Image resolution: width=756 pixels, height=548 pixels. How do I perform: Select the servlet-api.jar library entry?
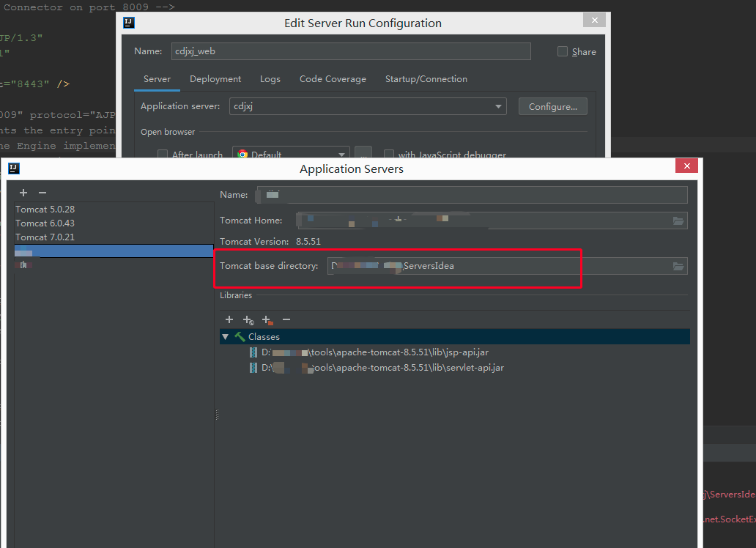[x=382, y=368]
